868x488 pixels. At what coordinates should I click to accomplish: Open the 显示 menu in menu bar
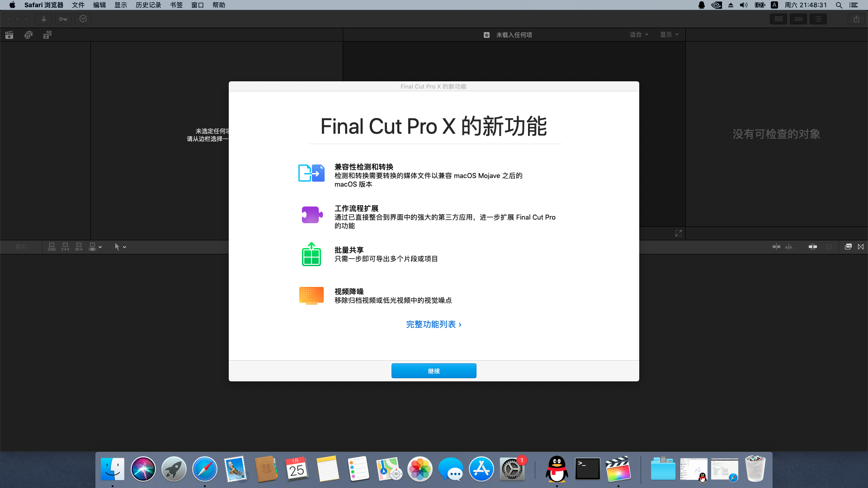121,5
